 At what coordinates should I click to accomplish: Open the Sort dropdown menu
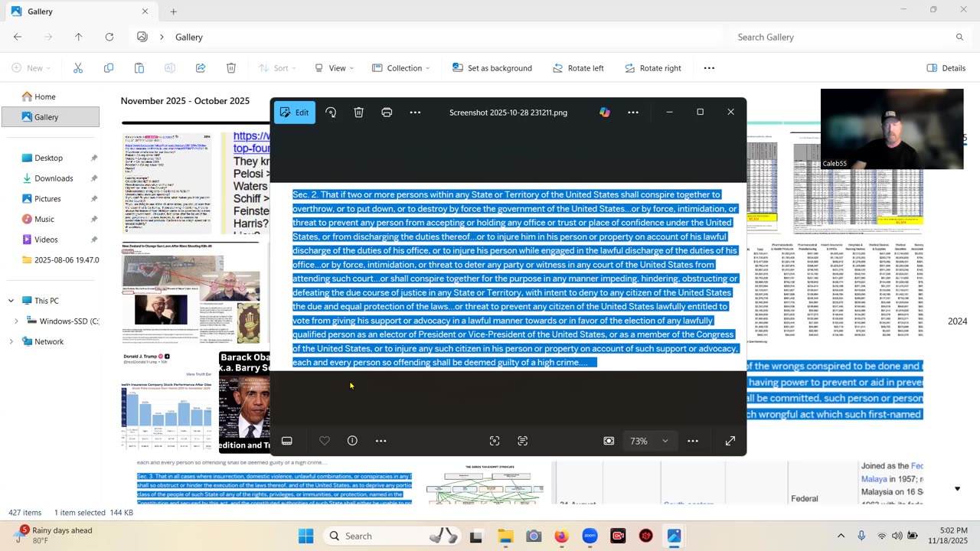pyautogui.click(x=277, y=68)
